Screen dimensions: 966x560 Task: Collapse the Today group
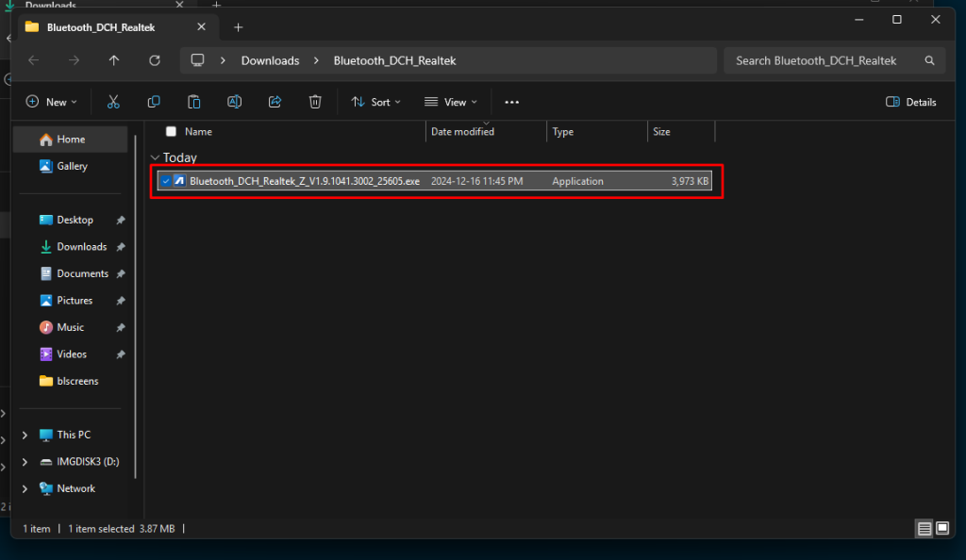pyautogui.click(x=155, y=157)
